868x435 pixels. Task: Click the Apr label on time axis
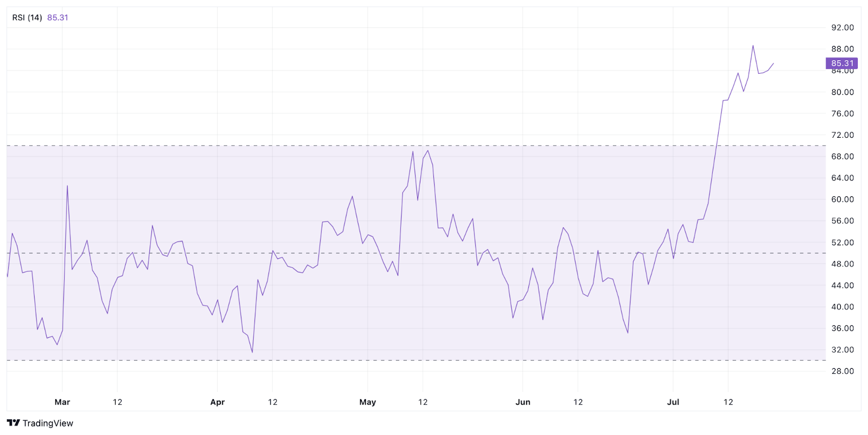coord(217,402)
